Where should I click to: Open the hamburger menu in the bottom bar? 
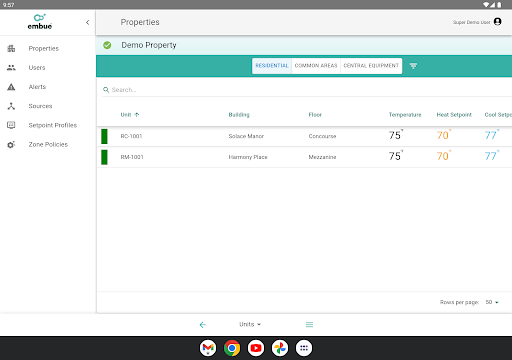[309, 325]
